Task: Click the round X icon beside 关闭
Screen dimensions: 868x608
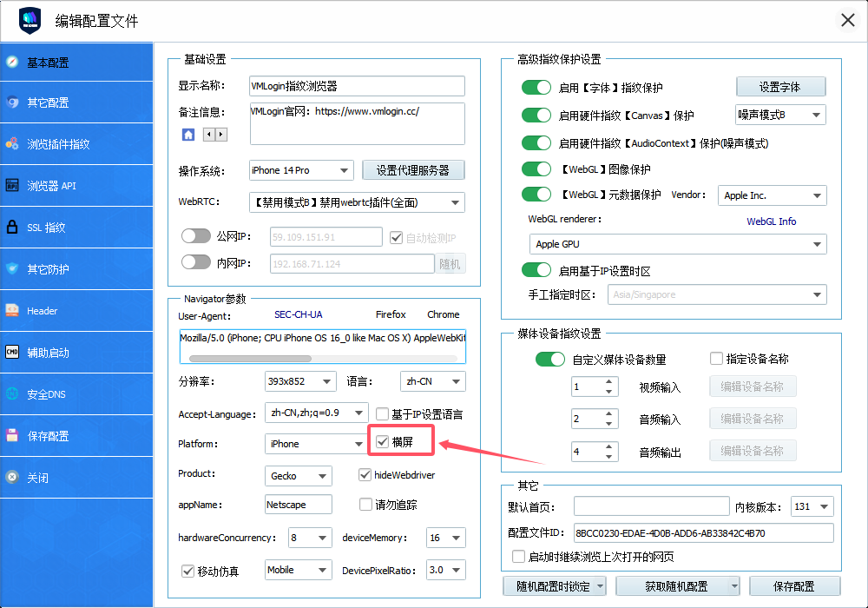Action: point(13,477)
